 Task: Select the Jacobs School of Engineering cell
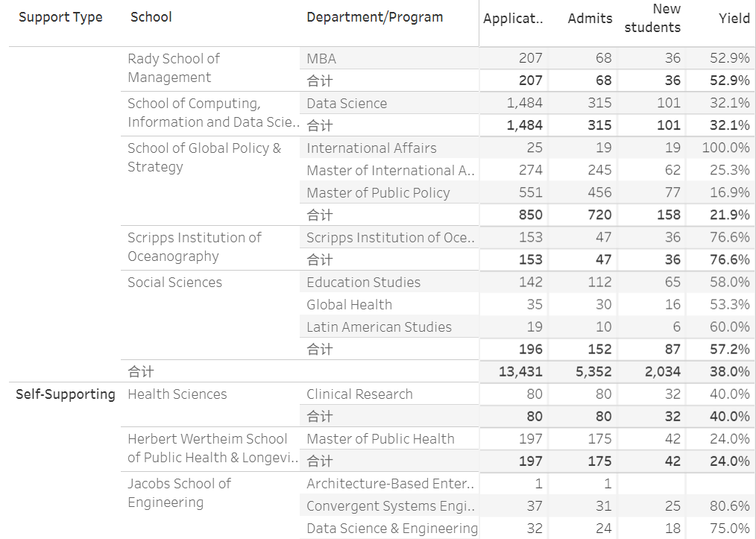pos(179,493)
